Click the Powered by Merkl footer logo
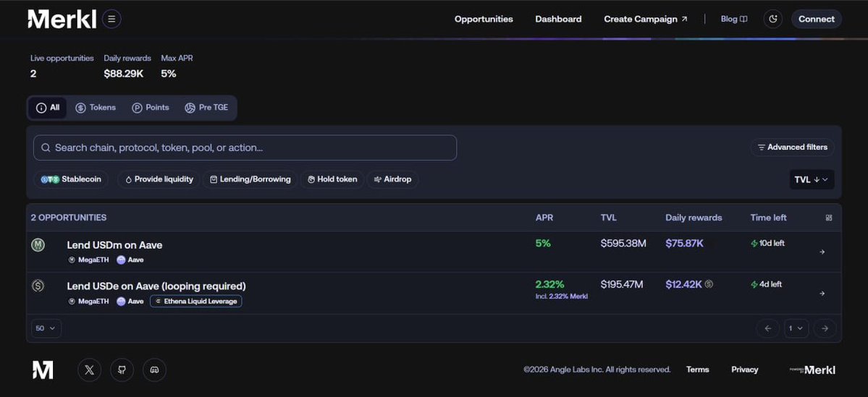The width and height of the screenshot is (868, 397). point(812,370)
